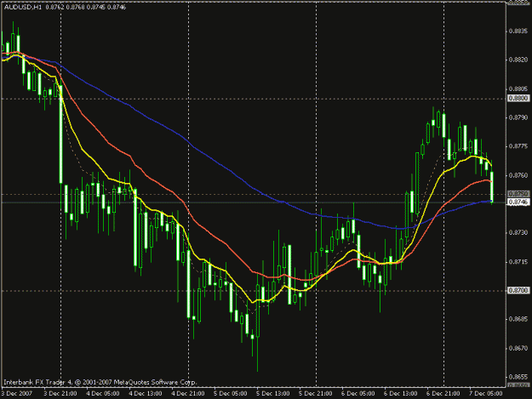Click the 6 Dec 13:00 time label
Screen dimensions: 532x399
click(401, 394)
